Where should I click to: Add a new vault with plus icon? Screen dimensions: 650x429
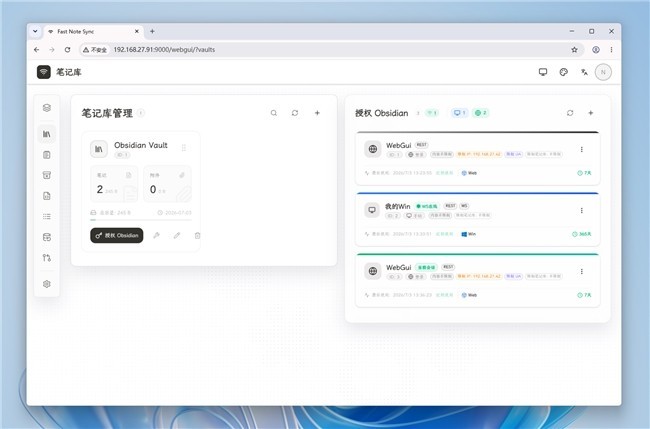click(317, 113)
